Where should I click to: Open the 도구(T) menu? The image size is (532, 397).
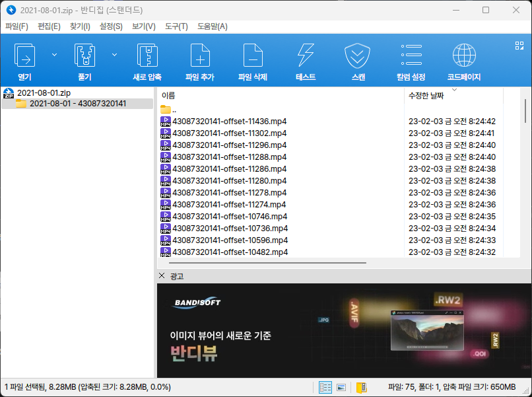point(176,26)
